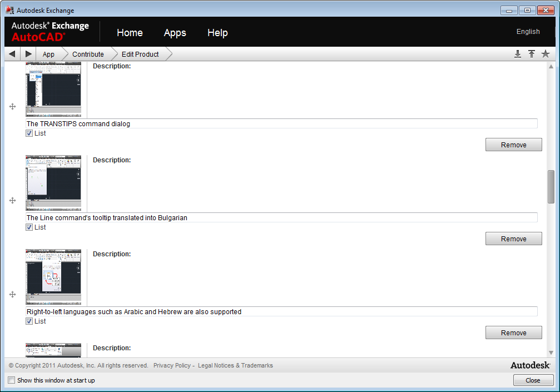
Task: Click the scrollbar down arrow
Action: point(551,353)
